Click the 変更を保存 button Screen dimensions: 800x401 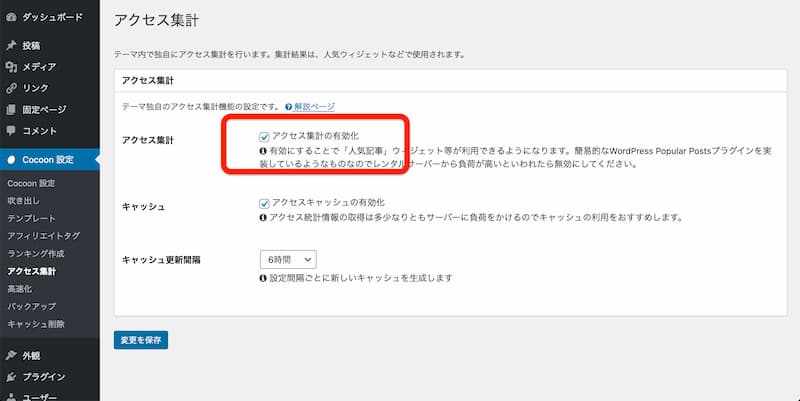point(141,340)
